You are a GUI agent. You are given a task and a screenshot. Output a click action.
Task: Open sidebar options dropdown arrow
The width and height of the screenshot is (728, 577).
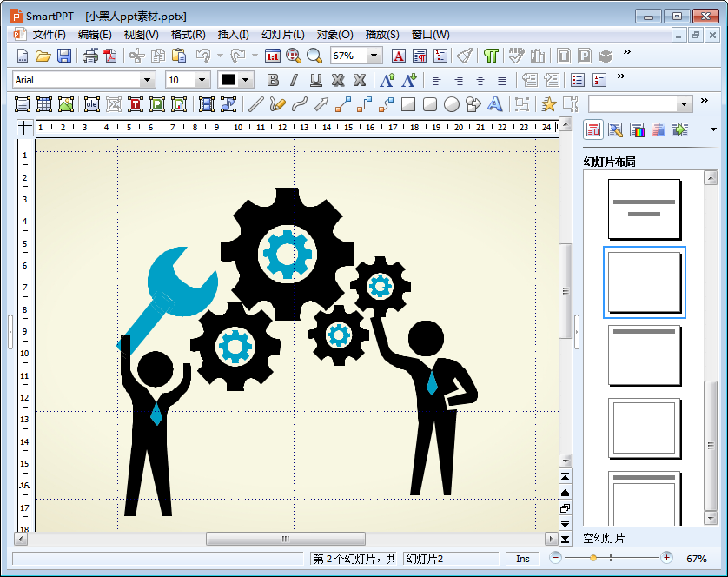(713, 129)
